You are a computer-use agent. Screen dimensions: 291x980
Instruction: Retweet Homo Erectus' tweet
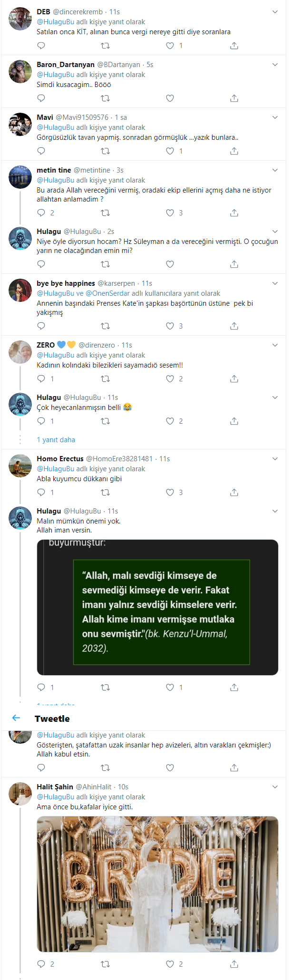click(x=106, y=493)
